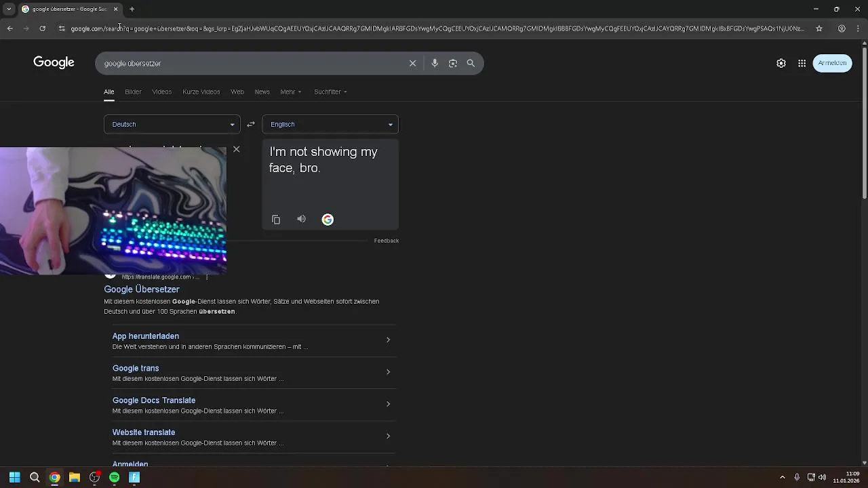Swap the Deutsch and Englisch languages
The height and width of the screenshot is (488, 868).
(251, 124)
